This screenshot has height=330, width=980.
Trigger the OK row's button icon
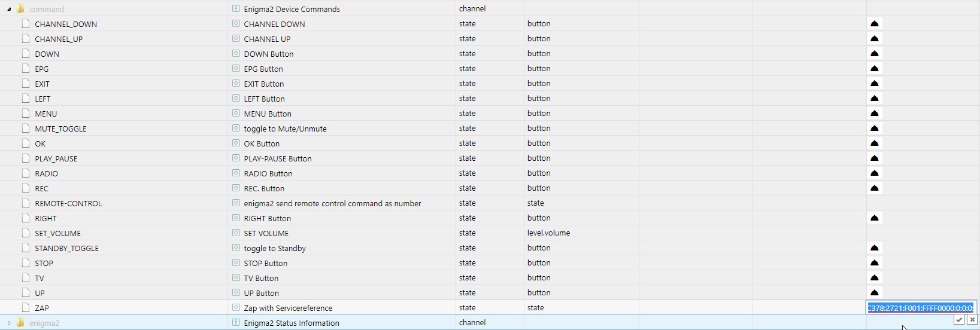click(874, 143)
